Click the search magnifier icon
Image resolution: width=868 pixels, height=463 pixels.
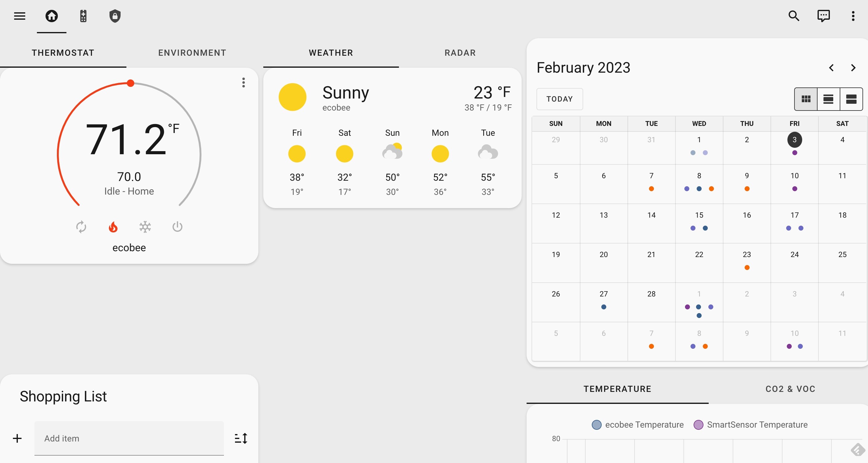click(794, 16)
